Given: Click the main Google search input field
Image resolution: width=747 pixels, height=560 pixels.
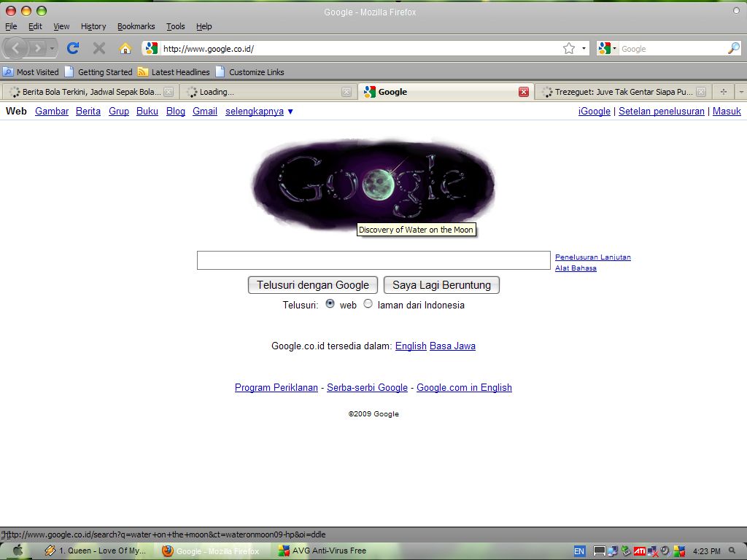Looking at the screenshot, I should tap(373, 260).
